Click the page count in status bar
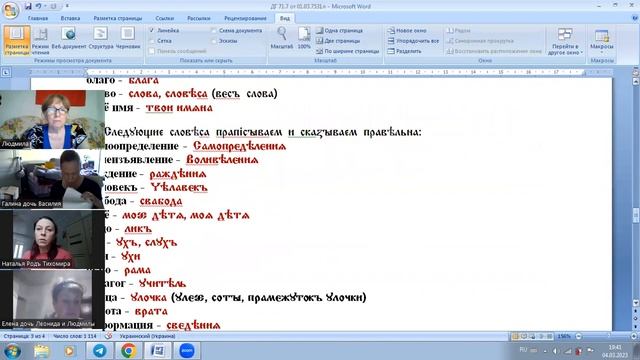The height and width of the screenshot is (360, 640). [24, 336]
